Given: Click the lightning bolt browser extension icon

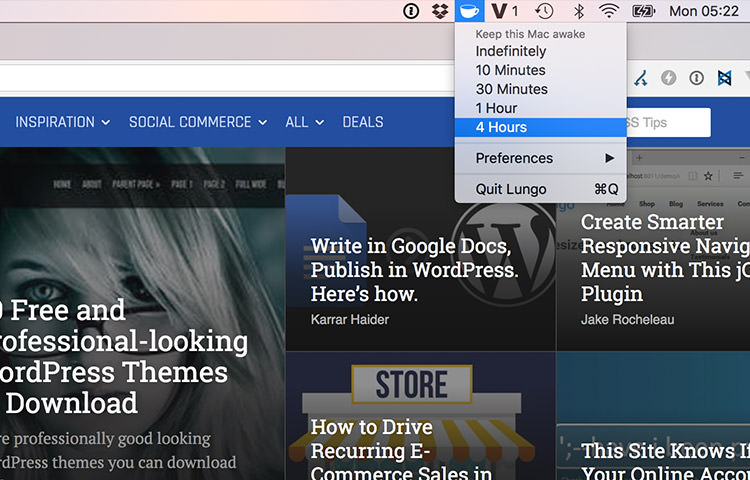Looking at the screenshot, I should coord(669,77).
